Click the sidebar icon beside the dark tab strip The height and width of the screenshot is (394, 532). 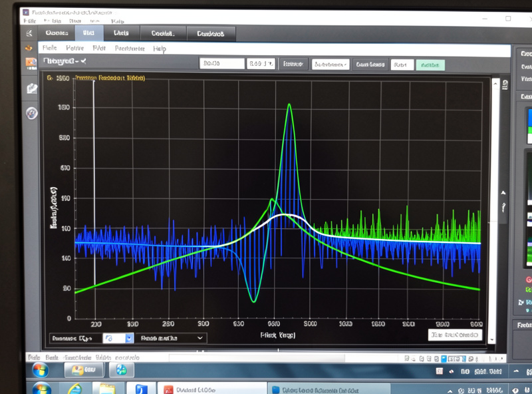click(x=29, y=33)
